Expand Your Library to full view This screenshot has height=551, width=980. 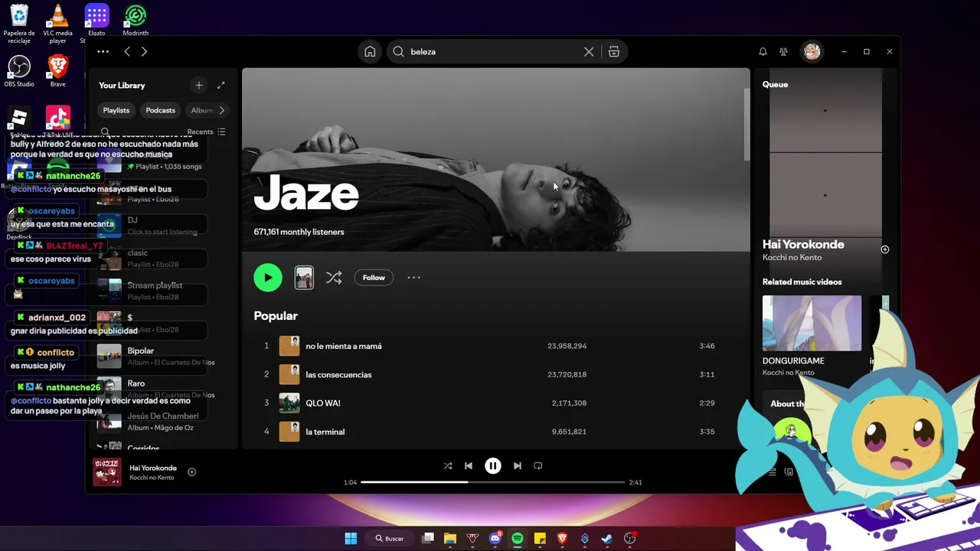coord(220,85)
